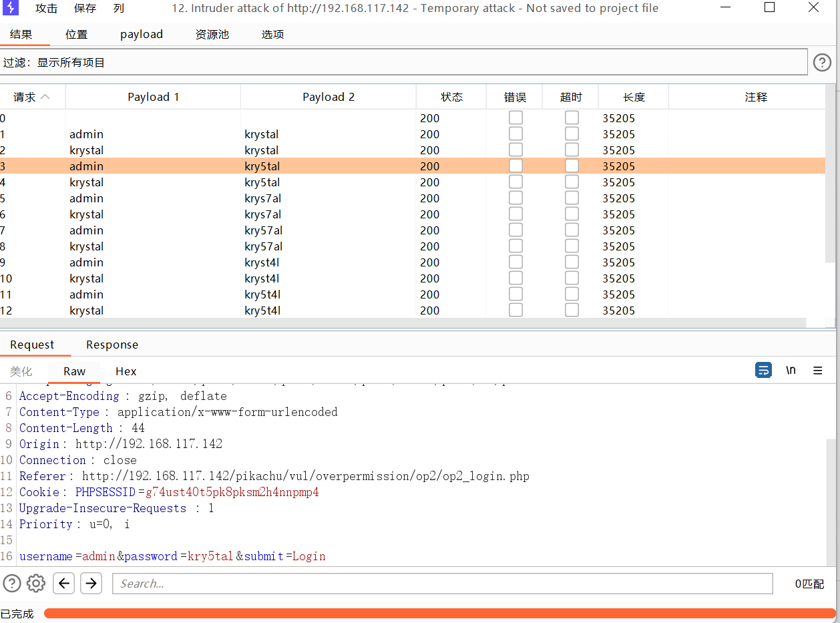Sort by 超时 column header
The image size is (840, 623).
(571, 97)
